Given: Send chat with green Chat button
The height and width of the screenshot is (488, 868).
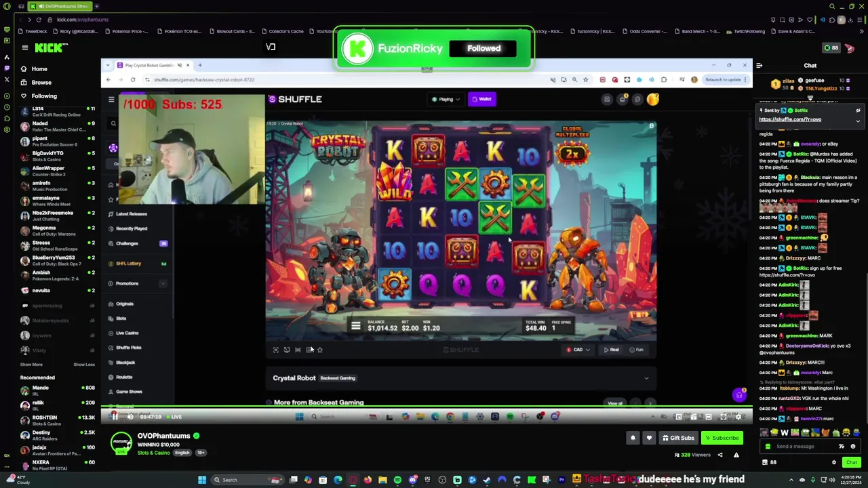Looking at the screenshot, I should point(851,462).
